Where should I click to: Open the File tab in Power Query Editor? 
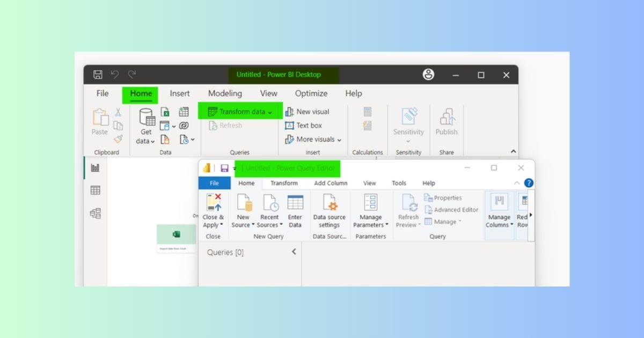pyautogui.click(x=214, y=183)
